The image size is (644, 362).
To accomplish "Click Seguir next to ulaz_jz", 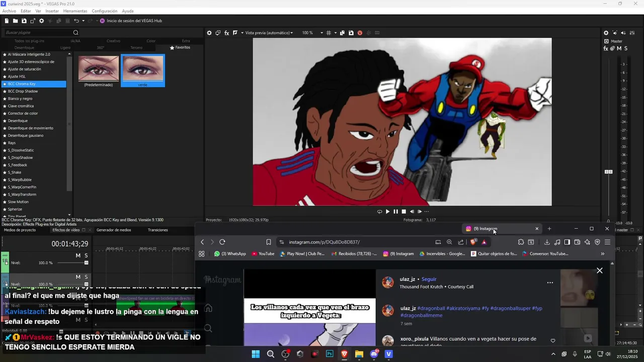I will (x=429, y=279).
